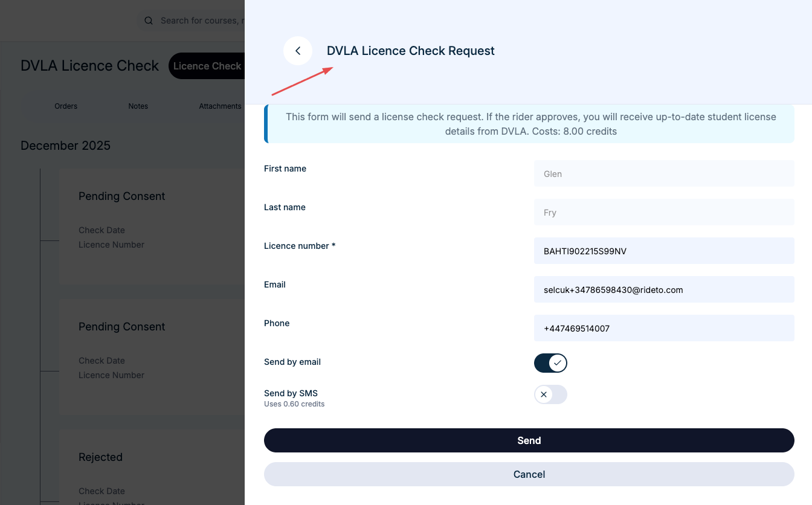812x505 pixels.
Task: Click the Licence Check badge
Action: pos(207,66)
